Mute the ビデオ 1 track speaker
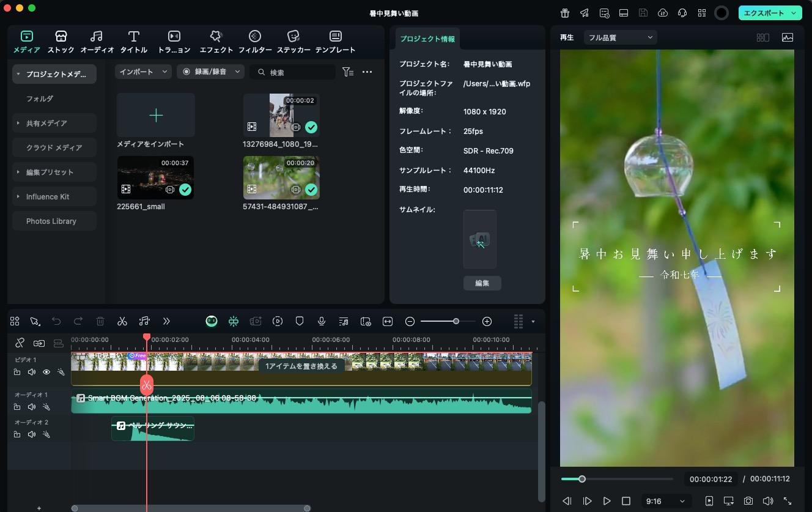This screenshot has width=812, height=512. [x=32, y=372]
